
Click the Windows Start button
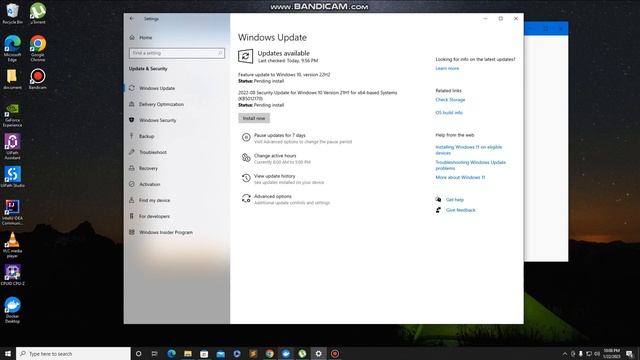pyautogui.click(x=8, y=353)
